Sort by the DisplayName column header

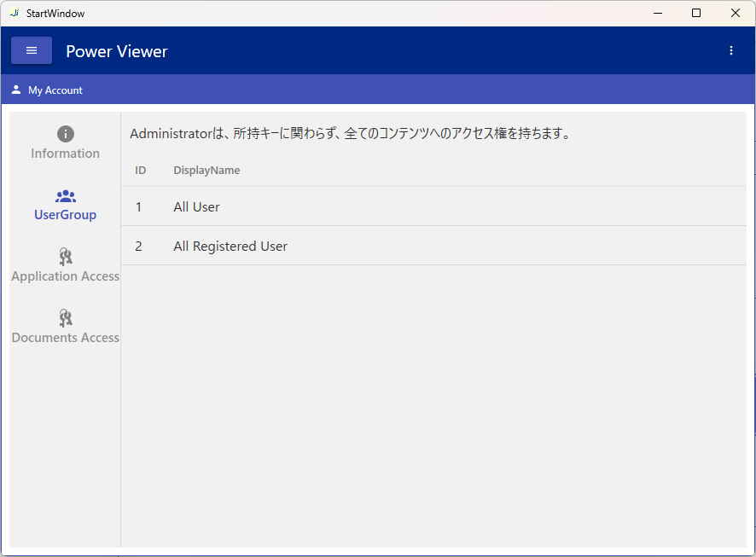coord(206,171)
